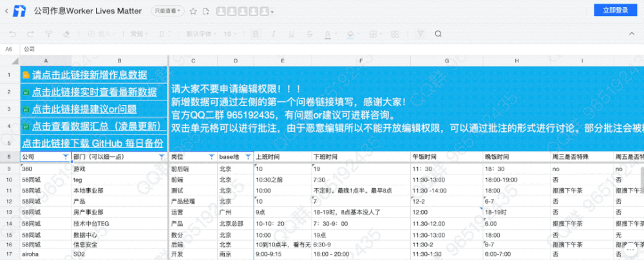Screen dimensions: 644x260
Task: Open the font size 10 dropdown
Action: 230,33
